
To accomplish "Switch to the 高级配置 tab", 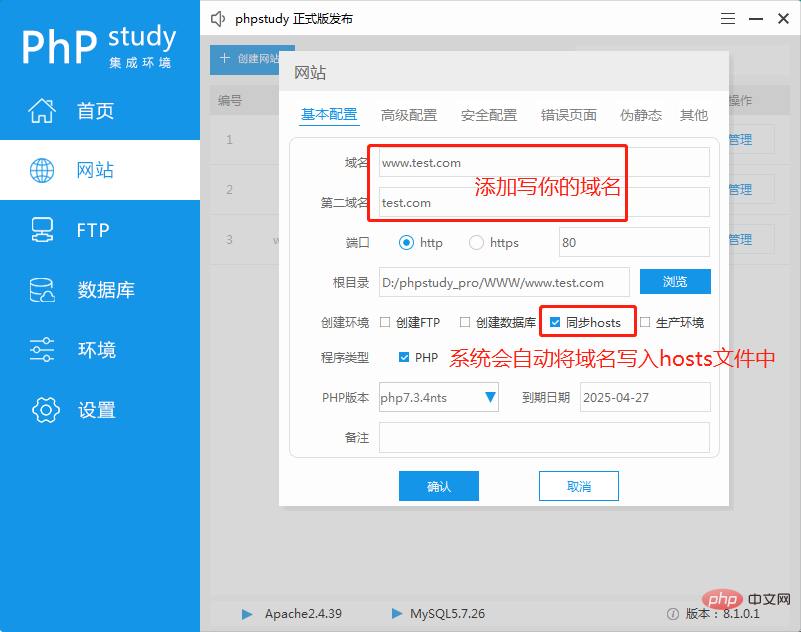I will click(x=408, y=115).
